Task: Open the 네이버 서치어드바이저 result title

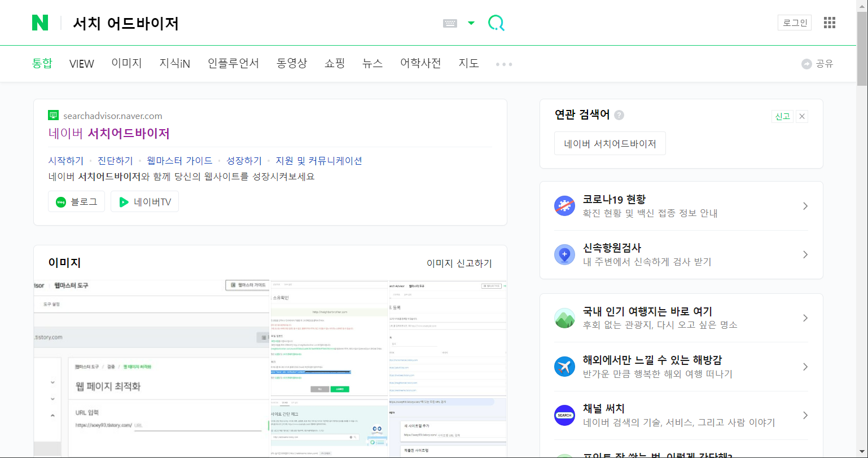Action: pyautogui.click(x=109, y=134)
